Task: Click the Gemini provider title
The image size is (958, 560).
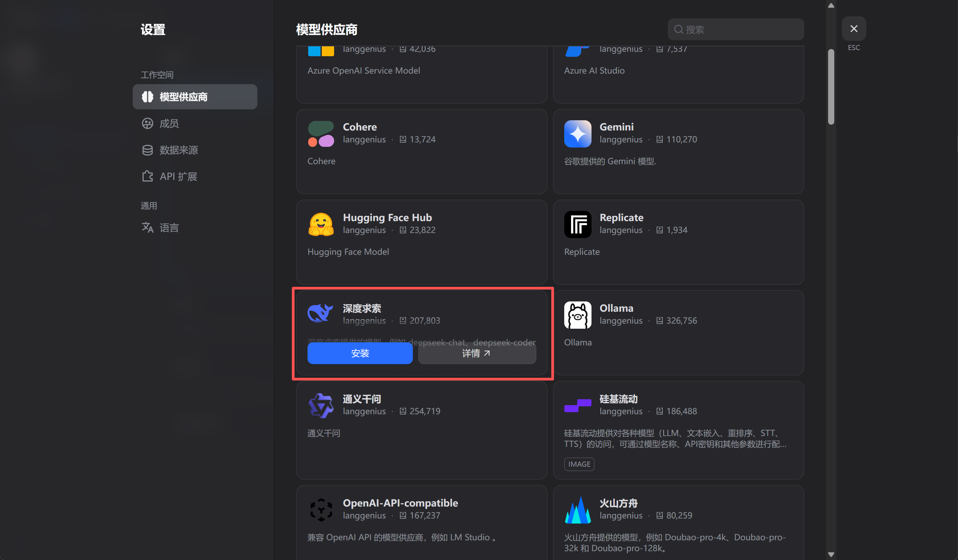Action: point(616,127)
